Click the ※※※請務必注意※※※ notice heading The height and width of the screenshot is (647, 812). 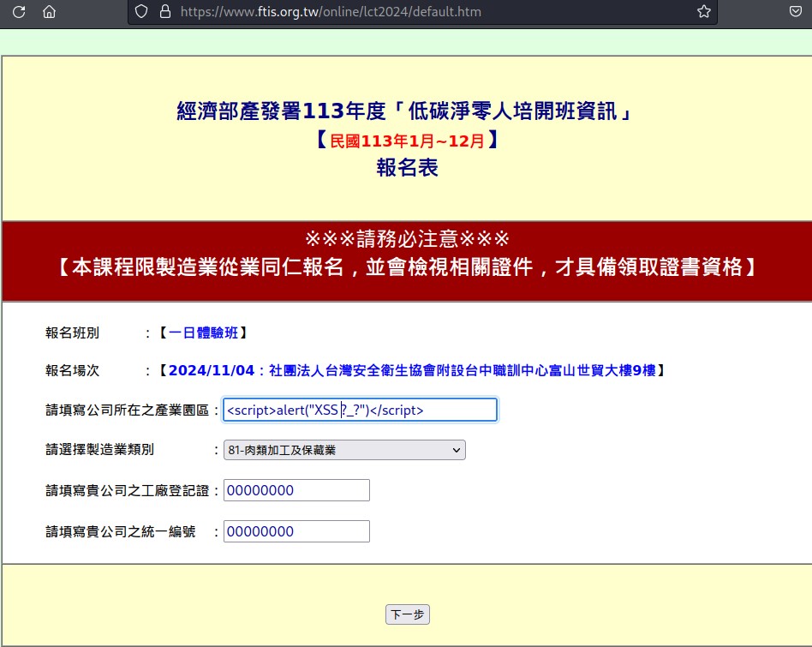pos(407,239)
